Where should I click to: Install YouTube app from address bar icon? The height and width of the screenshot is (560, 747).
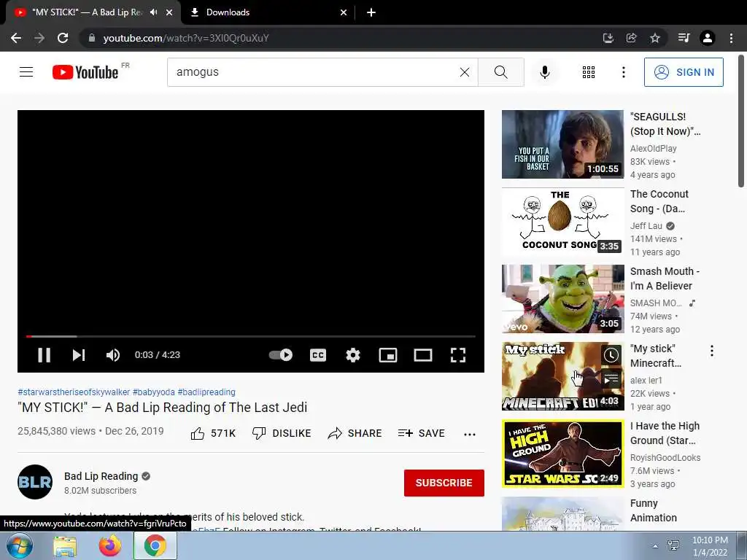pos(608,38)
